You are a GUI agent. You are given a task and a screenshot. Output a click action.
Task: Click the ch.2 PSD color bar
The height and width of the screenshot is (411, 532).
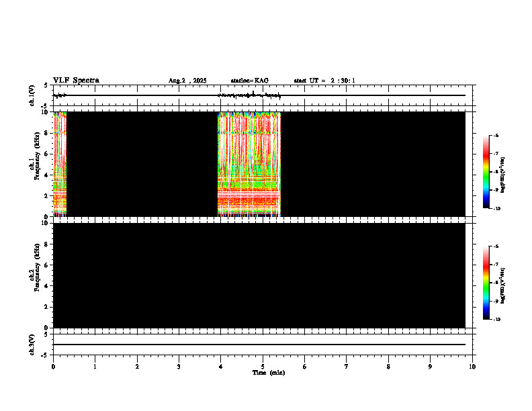click(486, 283)
